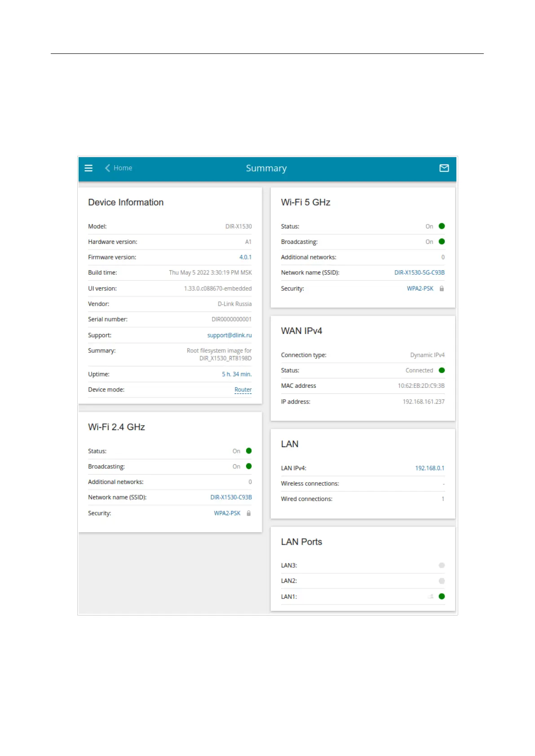Open the mail notifications envelope icon
Viewport: 535px width, 756px height.
click(x=444, y=168)
